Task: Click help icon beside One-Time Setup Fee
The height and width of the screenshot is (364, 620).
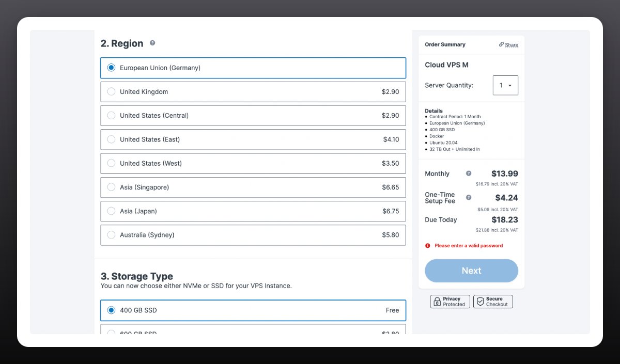Action: coord(469,198)
